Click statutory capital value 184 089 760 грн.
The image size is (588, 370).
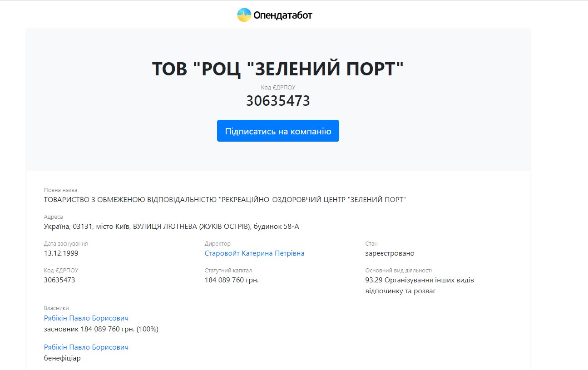coord(232,280)
